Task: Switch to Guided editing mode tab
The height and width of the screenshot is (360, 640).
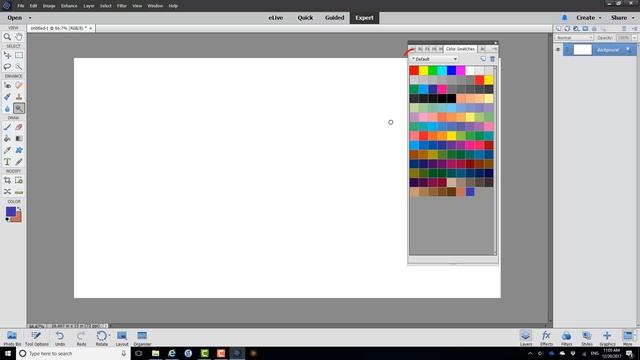Action: pyautogui.click(x=335, y=18)
